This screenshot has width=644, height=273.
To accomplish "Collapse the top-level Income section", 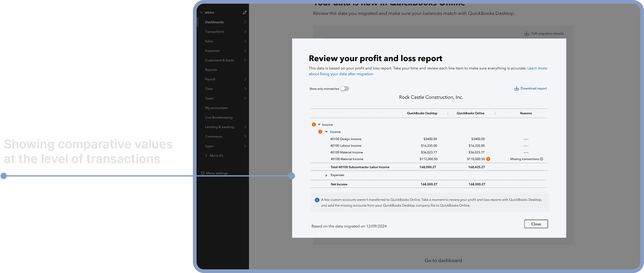I will (x=319, y=125).
